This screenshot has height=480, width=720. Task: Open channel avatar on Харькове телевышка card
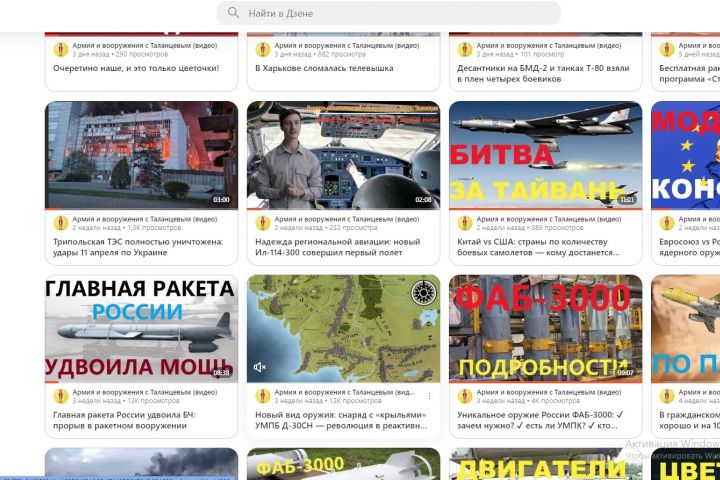click(x=263, y=50)
